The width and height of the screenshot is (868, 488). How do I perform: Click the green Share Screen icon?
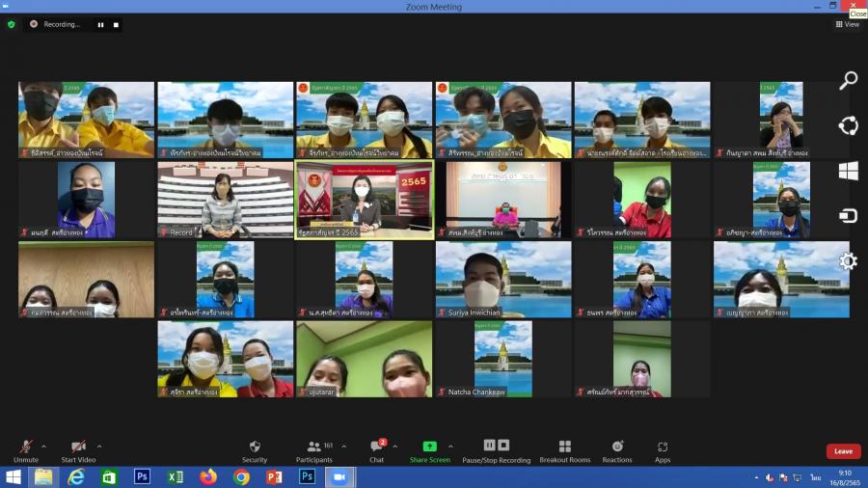point(429,447)
